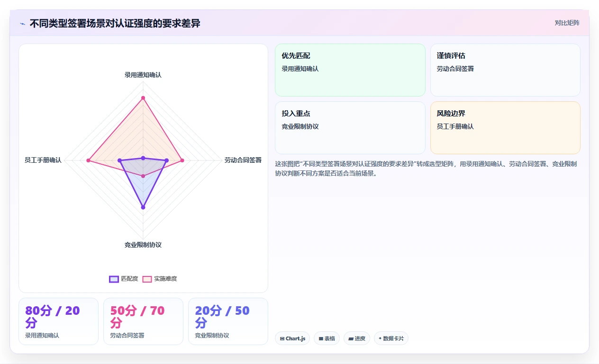The image size is (599, 364).
Task: Click the lightning icon beside the title
Action: tap(22, 24)
